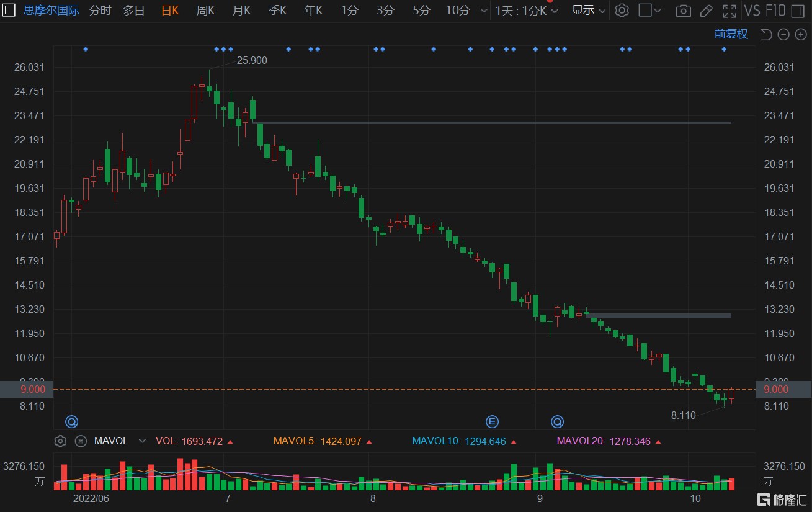Zoom out chart with minus icon
The image size is (812, 512).
pyautogui.click(x=784, y=34)
